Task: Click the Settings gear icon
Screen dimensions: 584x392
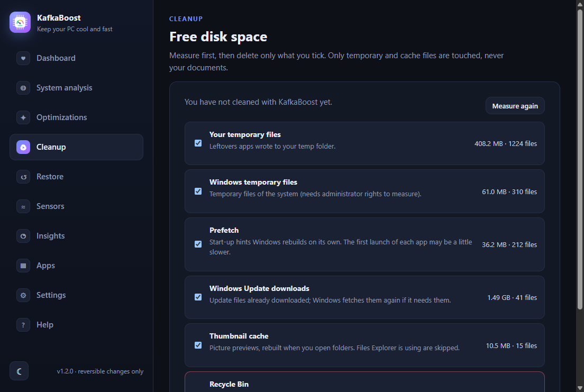Action: click(23, 295)
